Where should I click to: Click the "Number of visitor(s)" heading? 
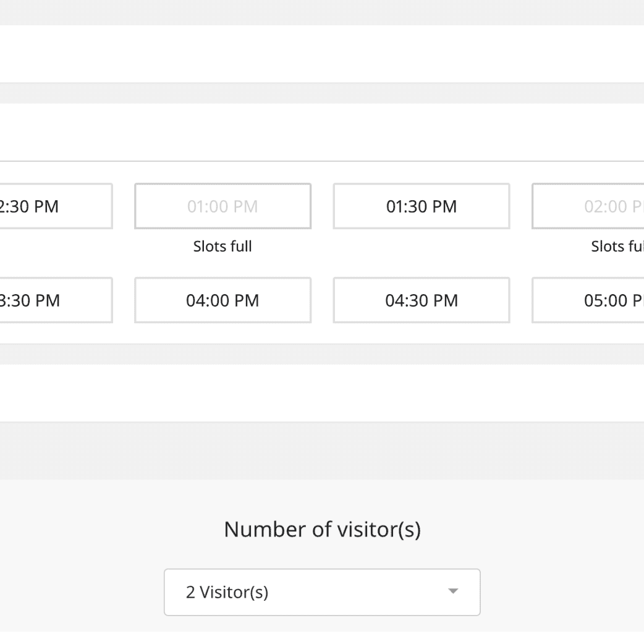pyautogui.click(x=322, y=530)
